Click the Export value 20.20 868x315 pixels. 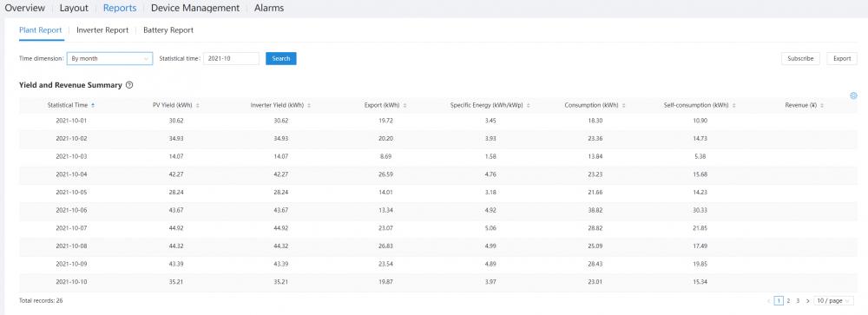[386, 138]
